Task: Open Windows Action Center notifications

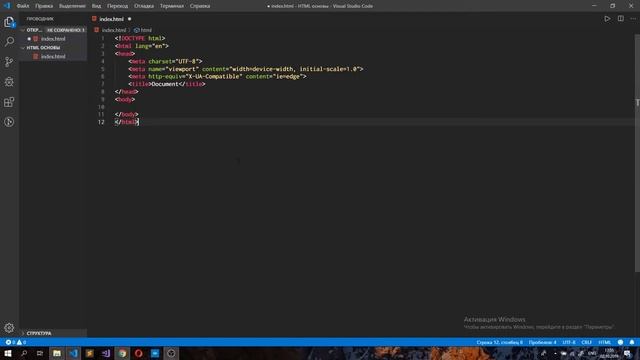Action: tap(628, 353)
